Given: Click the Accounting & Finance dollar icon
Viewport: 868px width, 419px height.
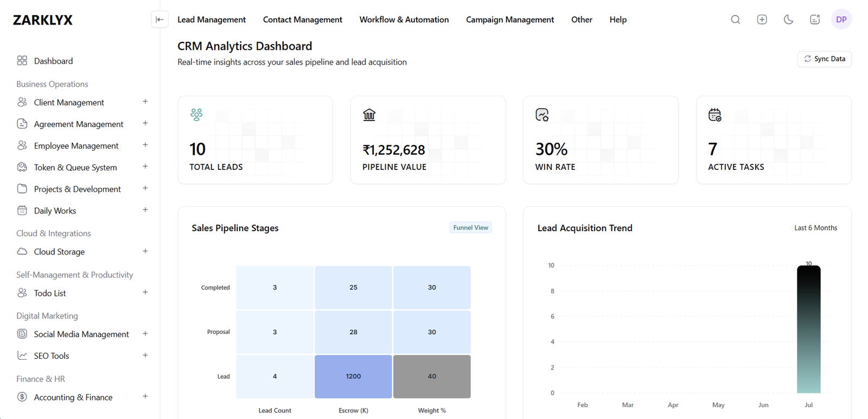Looking at the screenshot, I should [22, 397].
